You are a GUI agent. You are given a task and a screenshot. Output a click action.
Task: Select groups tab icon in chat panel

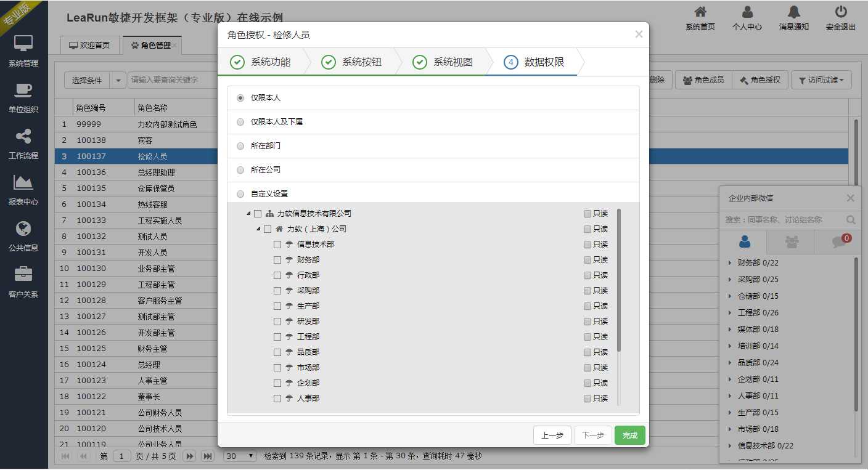coord(792,242)
